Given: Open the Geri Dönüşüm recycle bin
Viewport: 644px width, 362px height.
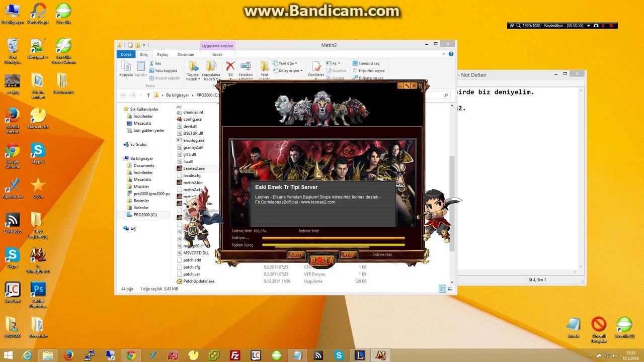Looking at the screenshot, I should (x=13, y=51).
